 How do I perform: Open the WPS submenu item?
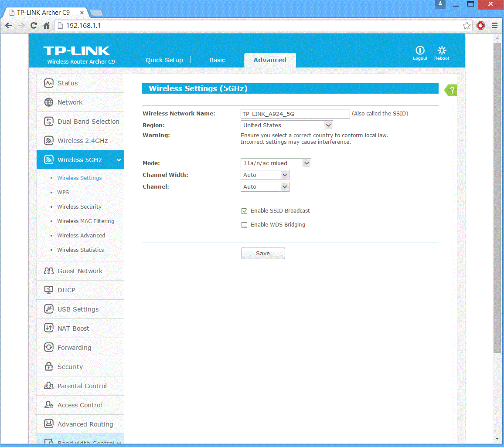(63, 193)
